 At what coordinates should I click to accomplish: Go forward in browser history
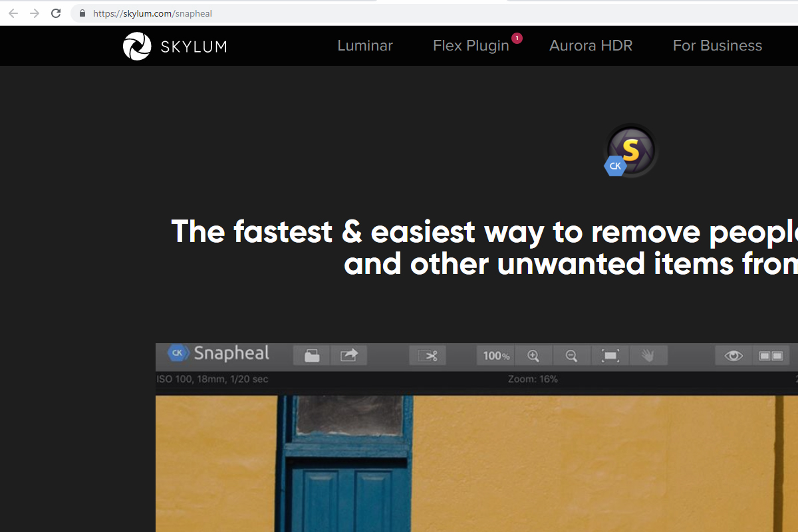(35, 13)
